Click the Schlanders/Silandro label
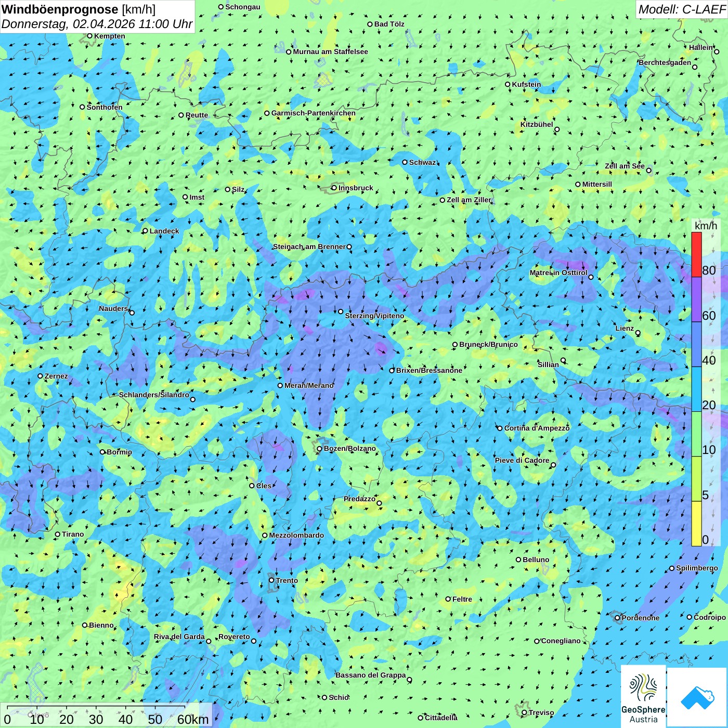The image size is (728, 728). pyautogui.click(x=154, y=395)
